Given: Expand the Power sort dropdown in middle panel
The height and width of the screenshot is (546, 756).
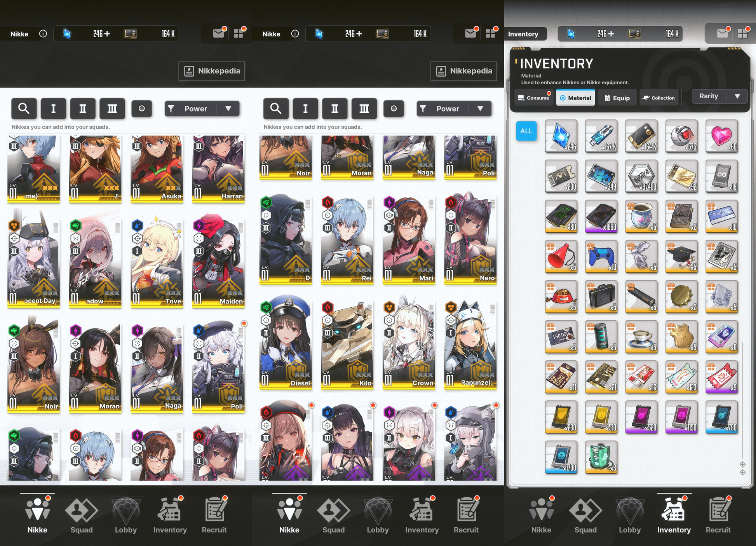Looking at the screenshot, I should click(454, 108).
